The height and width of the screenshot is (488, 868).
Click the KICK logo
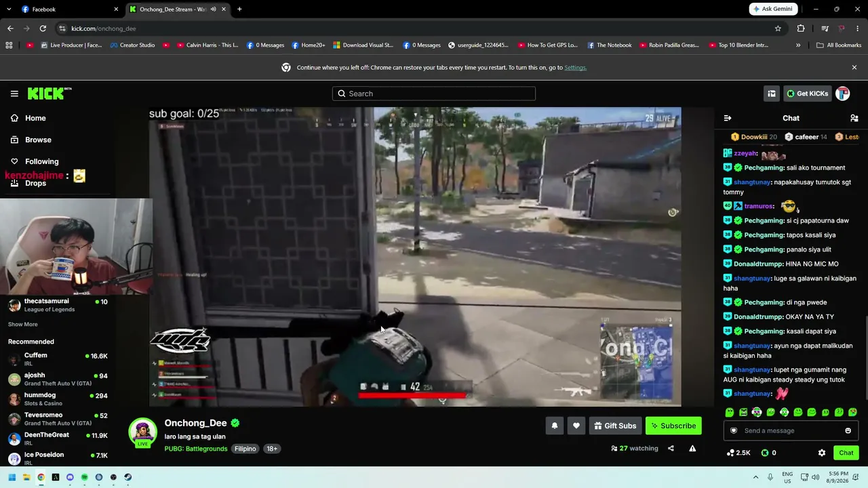click(50, 94)
